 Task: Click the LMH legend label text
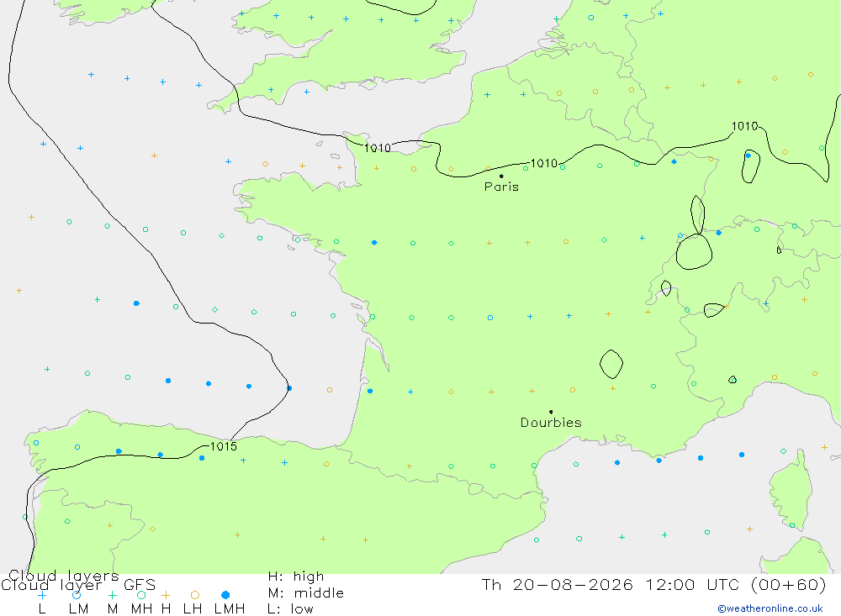click(230, 609)
